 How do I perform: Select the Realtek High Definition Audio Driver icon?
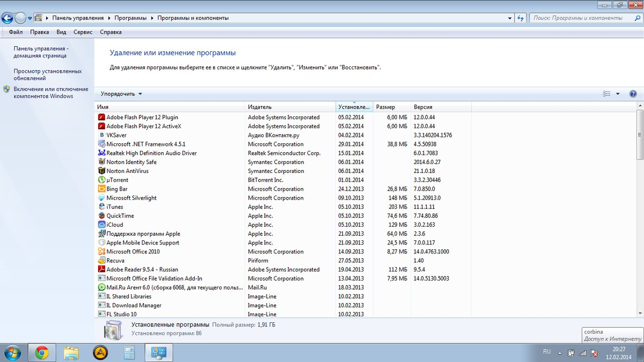[102, 153]
